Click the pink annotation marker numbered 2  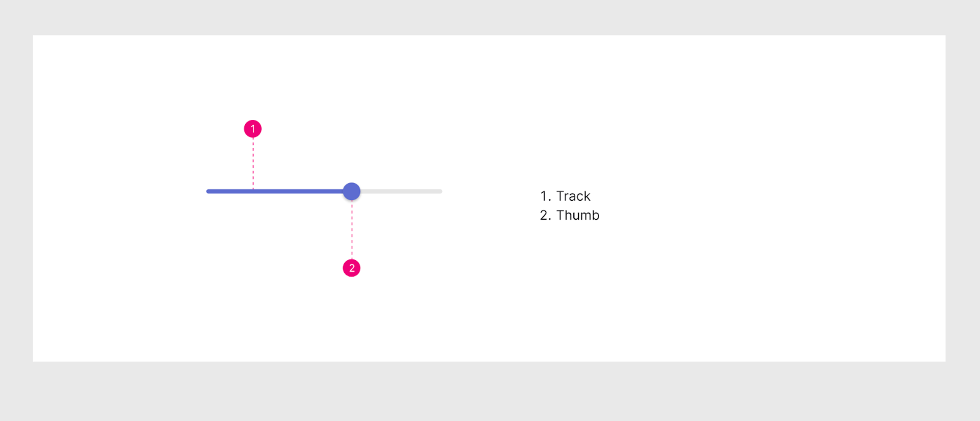point(352,268)
